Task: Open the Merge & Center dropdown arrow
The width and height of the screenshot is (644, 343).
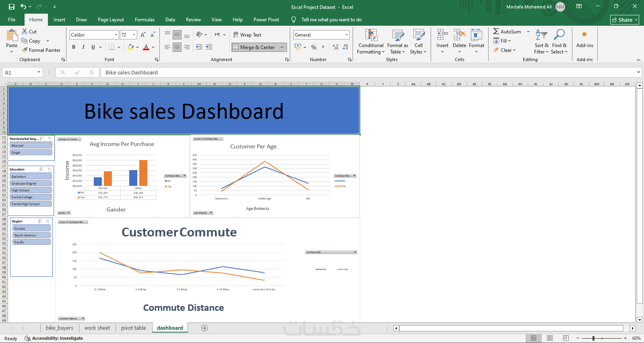Action: tap(282, 47)
